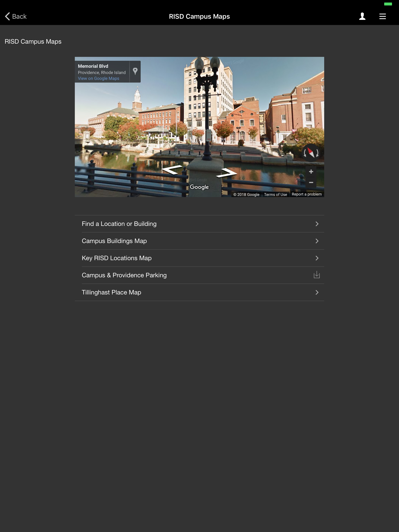Open Terms of Use link
The image size is (399, 532).
pyautogui.click(x=275, y=194)
